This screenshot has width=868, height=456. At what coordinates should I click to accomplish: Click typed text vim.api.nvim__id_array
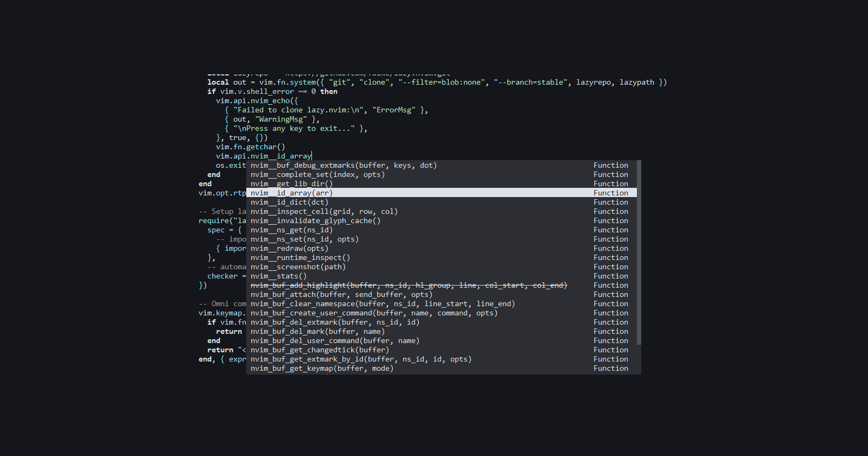point(264,156)
